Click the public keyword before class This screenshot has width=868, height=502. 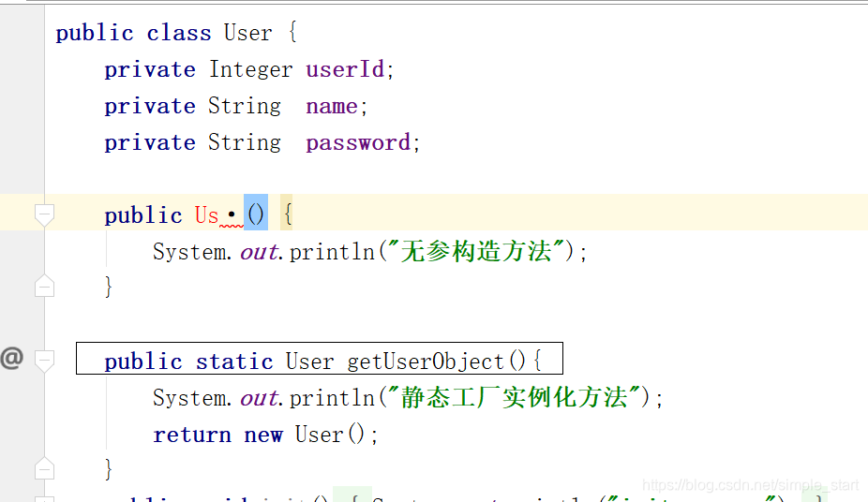click(95, 34)
